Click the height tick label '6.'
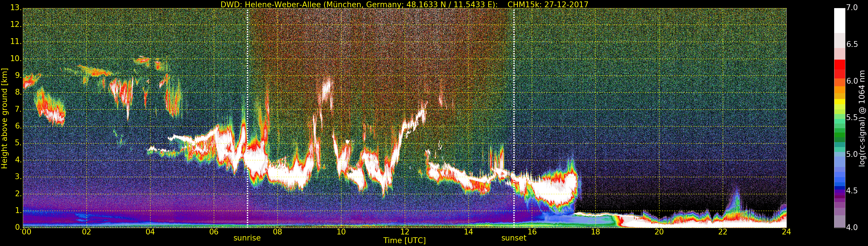 18,126
